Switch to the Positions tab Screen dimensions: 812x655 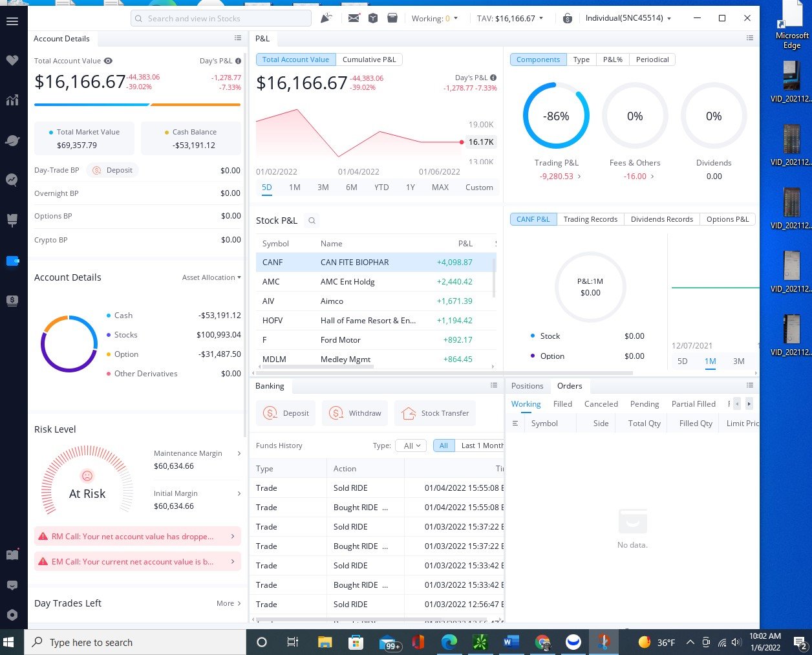click(x=527, y=386)
